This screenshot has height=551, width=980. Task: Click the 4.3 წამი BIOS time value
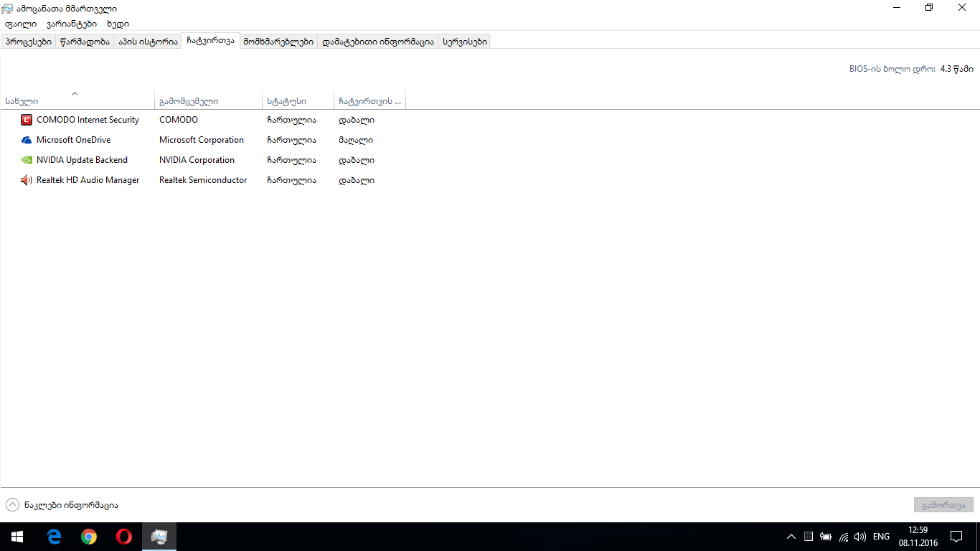click(957, 69)
